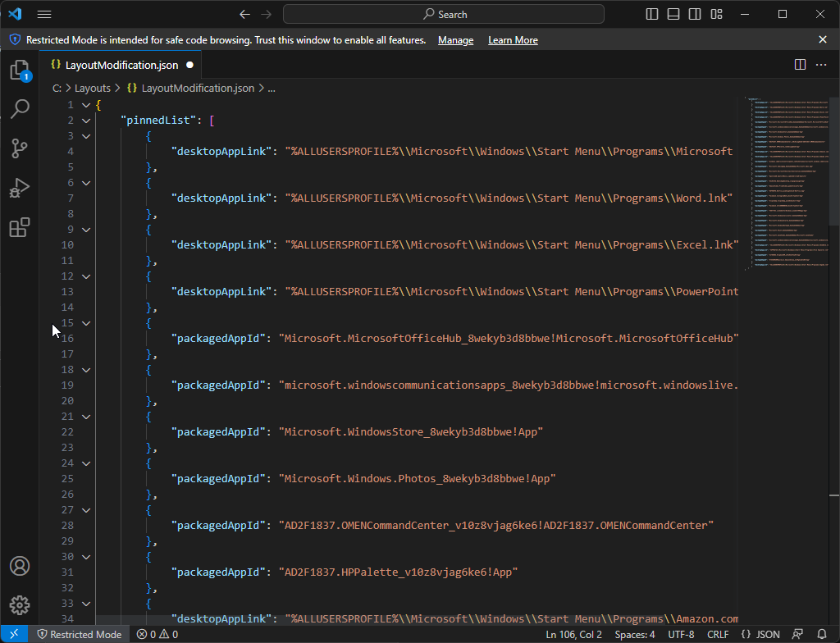Toggle the secondary side bar layout button

point(696,14)
